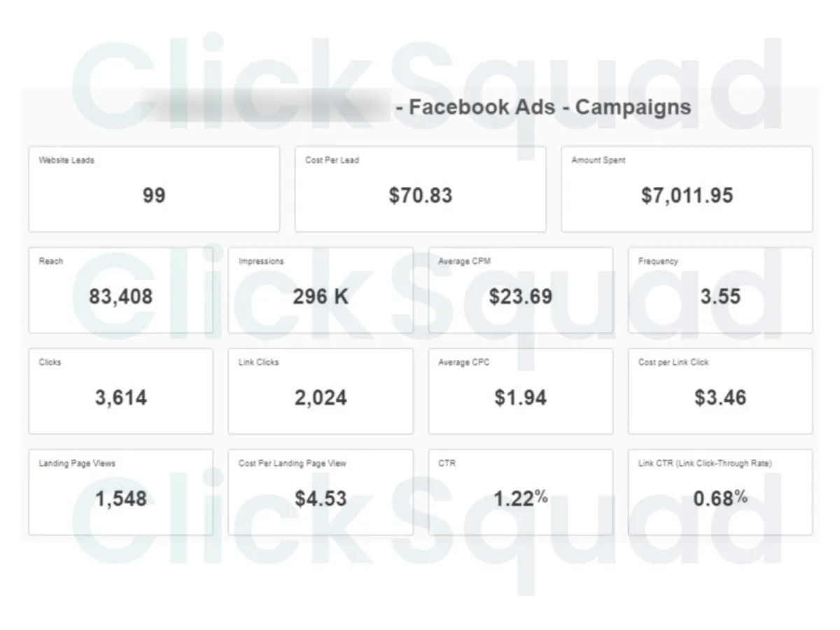The height and width of the screenshot is (630, 840).
Task: Select the Clicks 3,614 card
Action: [120, 391]
